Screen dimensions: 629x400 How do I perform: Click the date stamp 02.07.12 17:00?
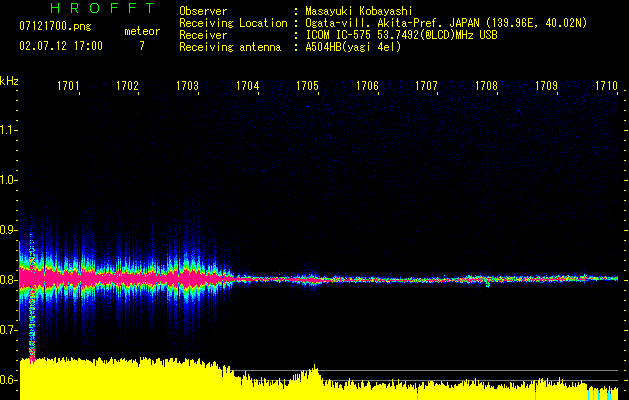pos(61,46)
